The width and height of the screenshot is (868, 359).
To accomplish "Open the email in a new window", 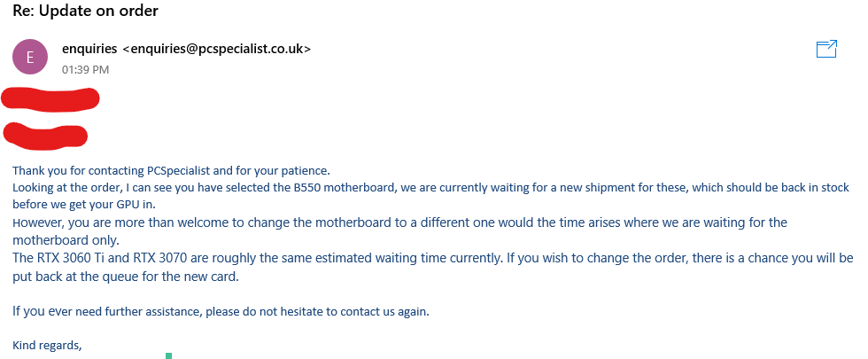I will point(826,49).
